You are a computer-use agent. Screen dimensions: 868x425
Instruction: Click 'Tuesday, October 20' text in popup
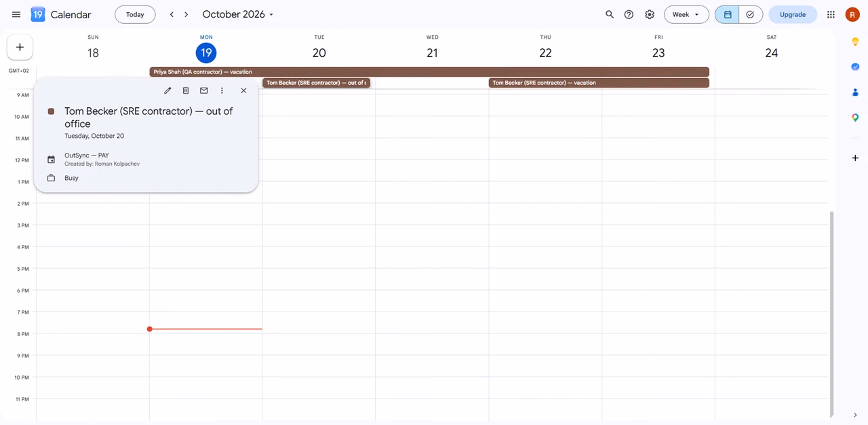(94, 136)
